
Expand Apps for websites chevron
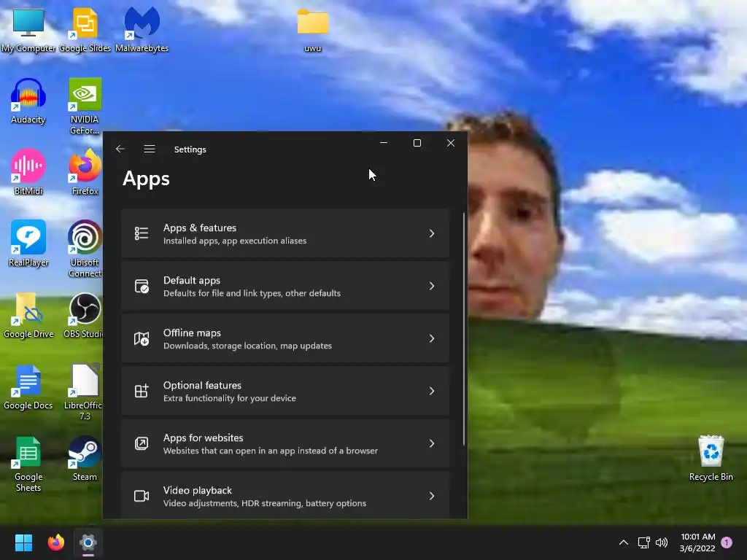[432, 443]
